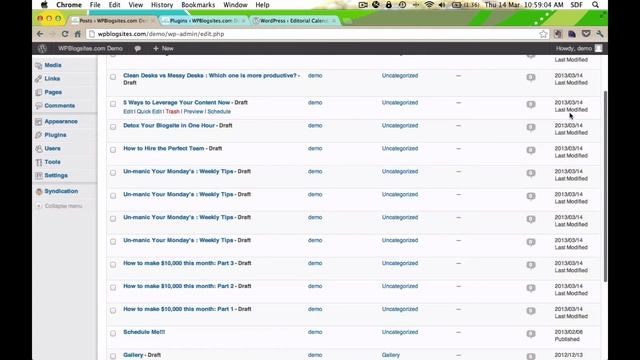This screenshot has width=640, height=360.
Task: Click the browser Back arrow
Action: click(x=40, y=34)
